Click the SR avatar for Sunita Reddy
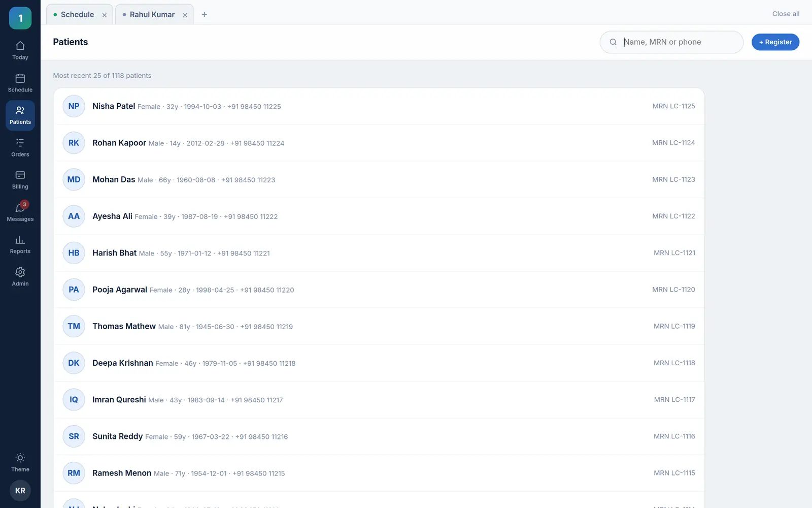The image size is (812, 508). (x=74, y=436)
